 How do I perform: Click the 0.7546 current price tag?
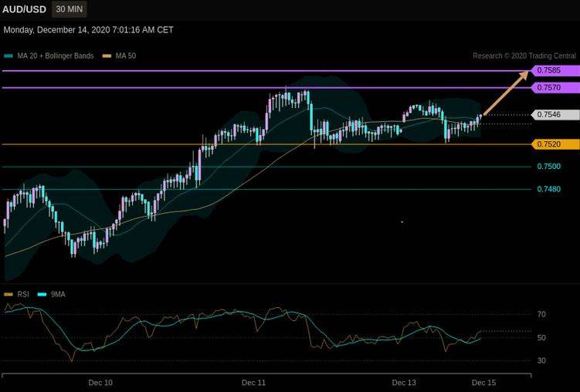(x=555, y=114)
